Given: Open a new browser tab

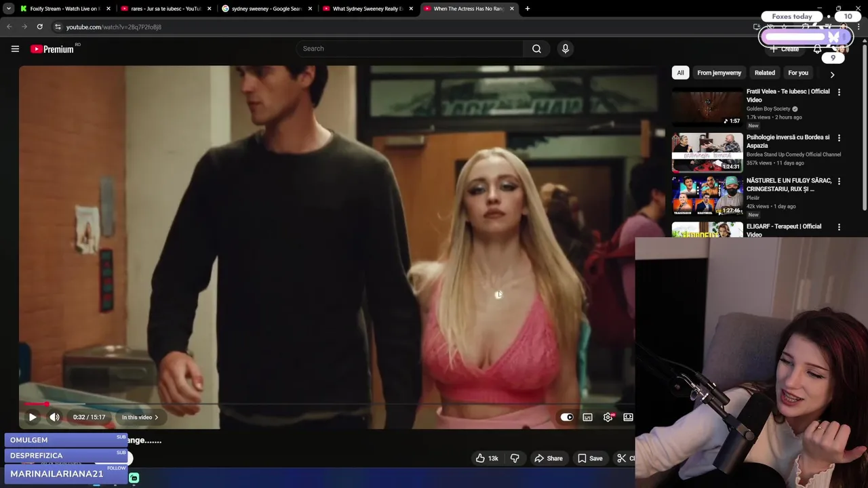Looking at the screenshot, I should tap(528, 9).
